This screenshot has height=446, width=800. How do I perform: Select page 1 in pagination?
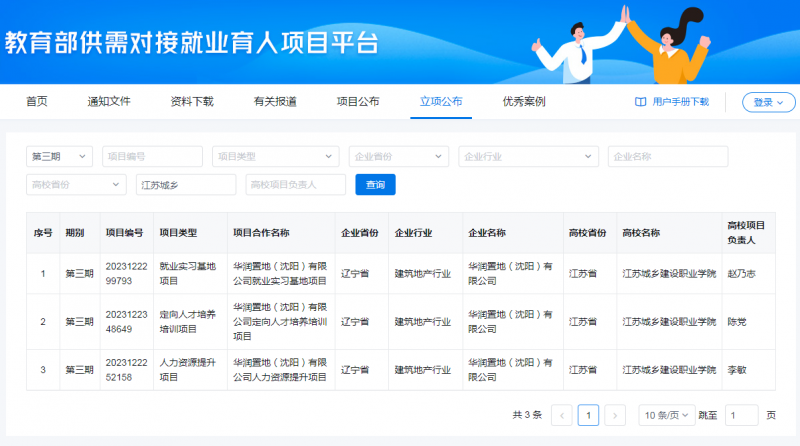click(x=589, y=415)
